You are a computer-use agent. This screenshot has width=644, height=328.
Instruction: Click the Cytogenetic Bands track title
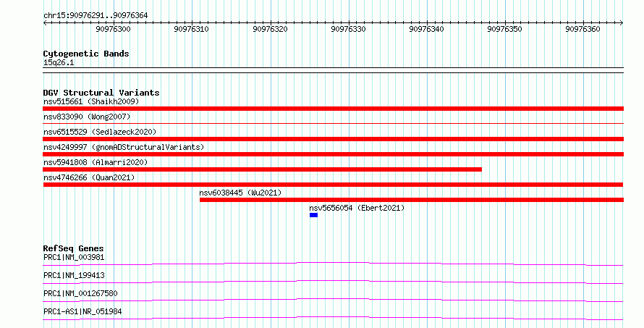click(x=86, y=54)
